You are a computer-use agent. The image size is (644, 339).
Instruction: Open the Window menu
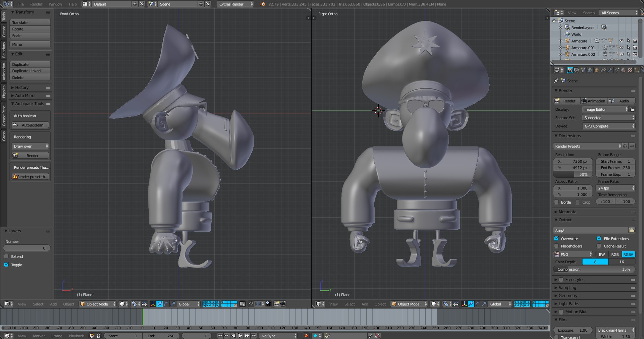pos(55,4)
